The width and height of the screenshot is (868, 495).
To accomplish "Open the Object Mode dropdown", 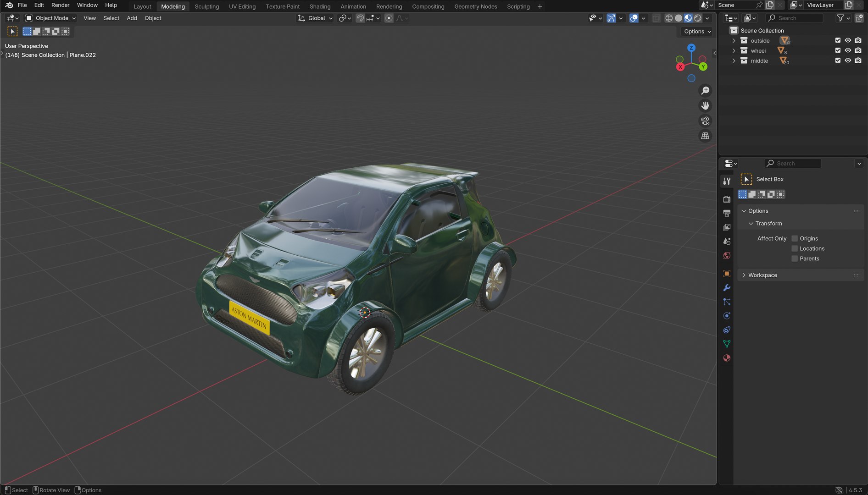I will (x=50, y=18).
